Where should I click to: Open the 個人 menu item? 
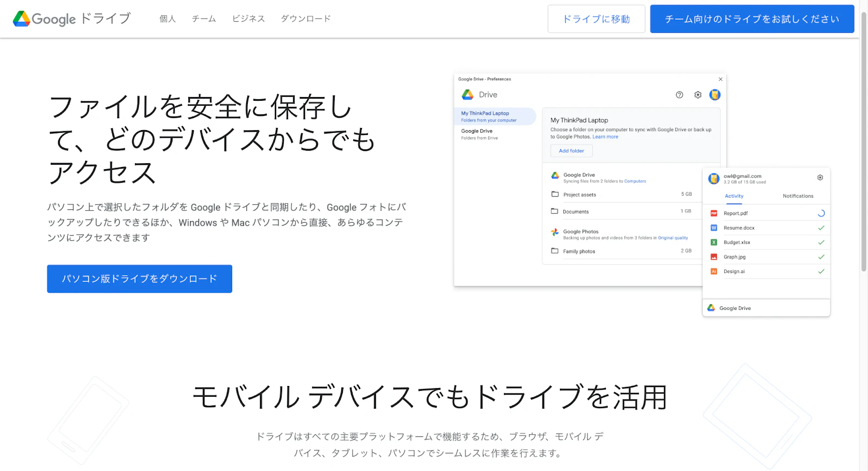point(168,19)
